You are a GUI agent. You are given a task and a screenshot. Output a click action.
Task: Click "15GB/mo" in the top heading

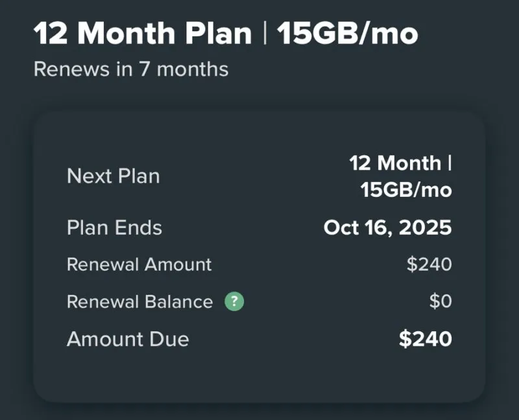pyautogui.click(x=347, y=34)
